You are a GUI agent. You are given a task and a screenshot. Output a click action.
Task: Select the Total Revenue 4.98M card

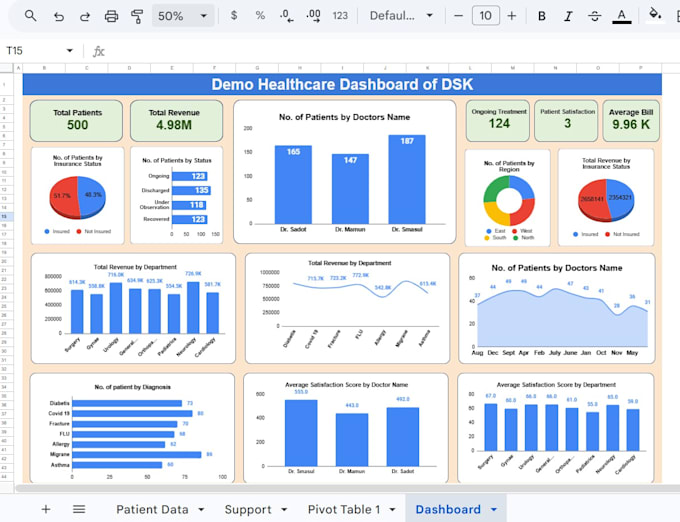(177, 121)
